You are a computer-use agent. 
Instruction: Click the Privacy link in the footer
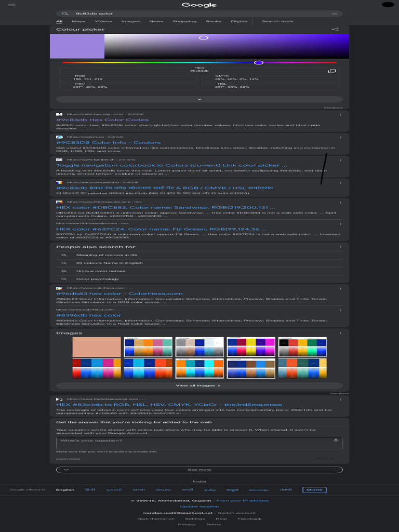pyautogui.click(x=187, y=525)
